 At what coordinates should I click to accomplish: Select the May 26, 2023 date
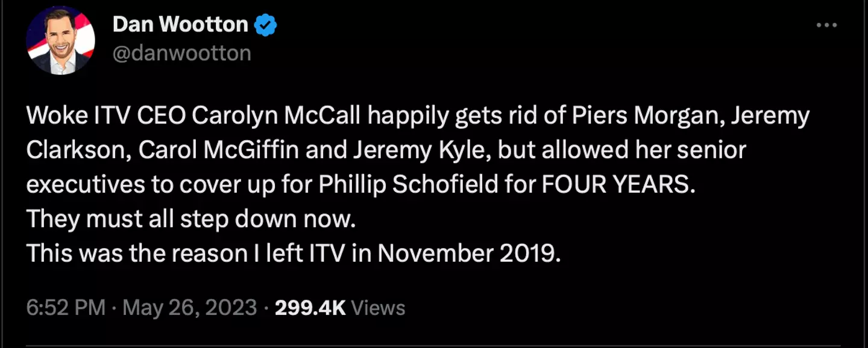(190, 308)
